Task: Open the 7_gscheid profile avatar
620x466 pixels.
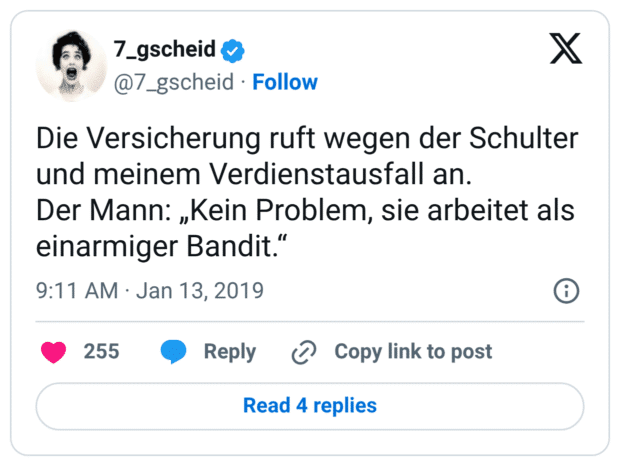Action: coord(71,66)
